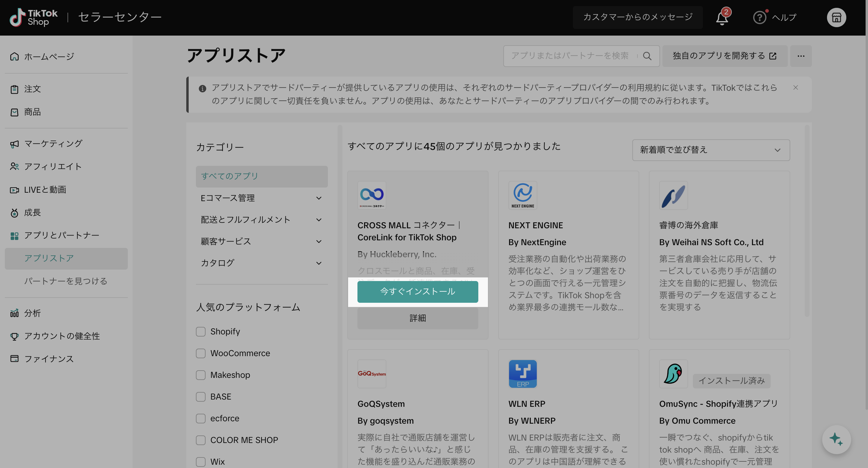This screenshot has height=468, width=868.
Task: Dismiss the third-party notice banner
Action: click(x=796, y=88)
